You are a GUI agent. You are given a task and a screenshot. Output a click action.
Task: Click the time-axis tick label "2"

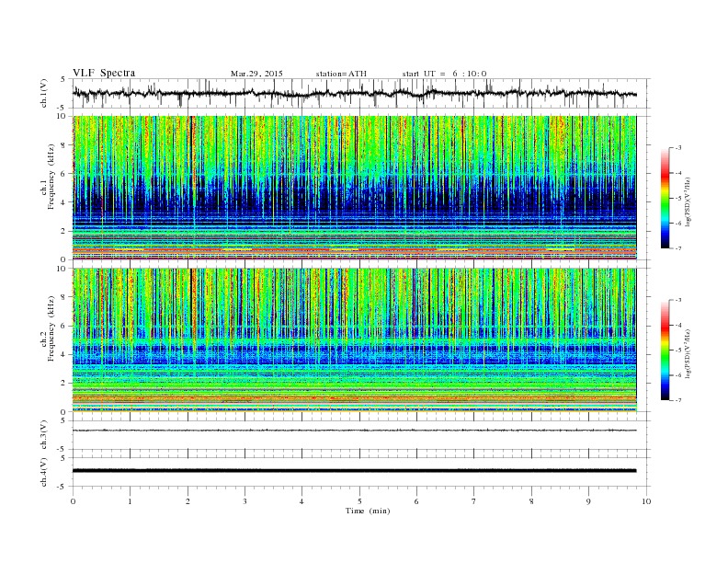[188, 501]
